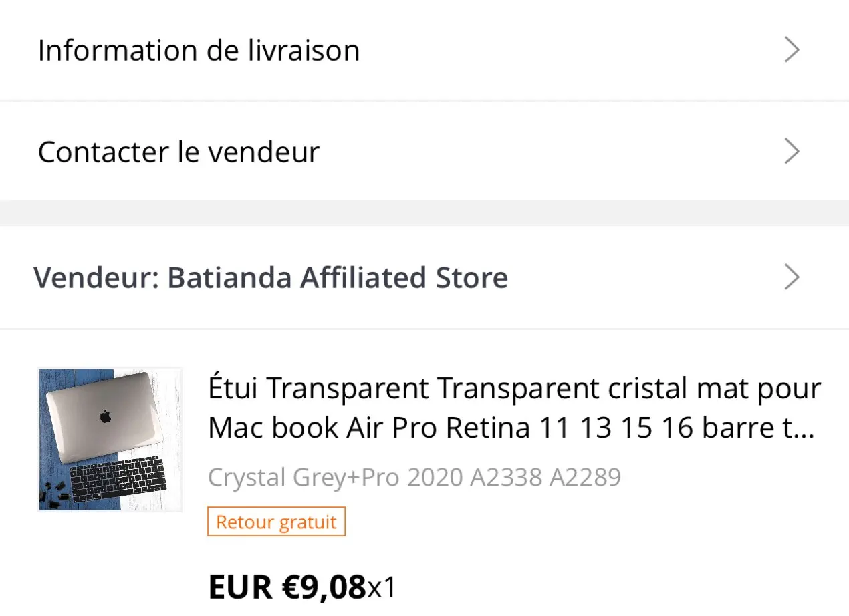Click the Retour gratuit badge
849x616 pixels.
point(276,522)
